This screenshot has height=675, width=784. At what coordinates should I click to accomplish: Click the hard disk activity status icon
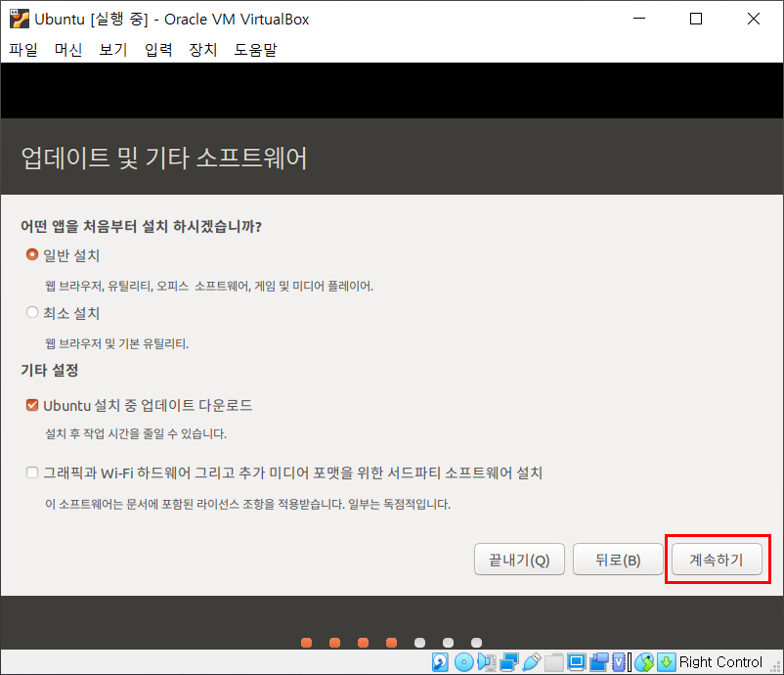[x=440, y=662]
